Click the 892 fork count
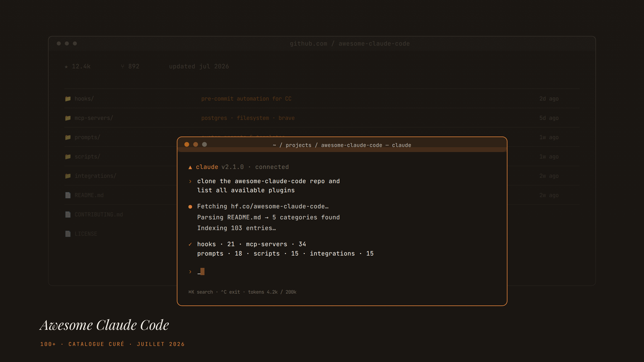 tap(134, 67)
